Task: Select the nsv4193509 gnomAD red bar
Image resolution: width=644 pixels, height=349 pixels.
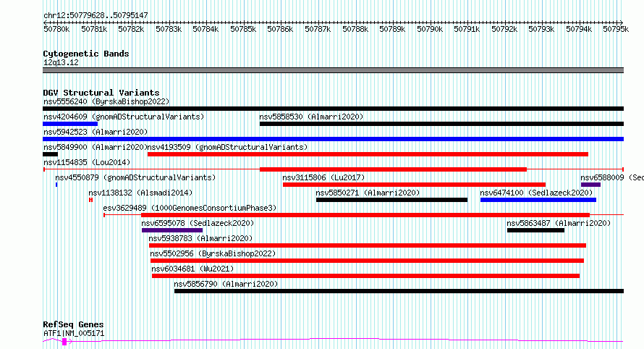Action: (368, 154)
